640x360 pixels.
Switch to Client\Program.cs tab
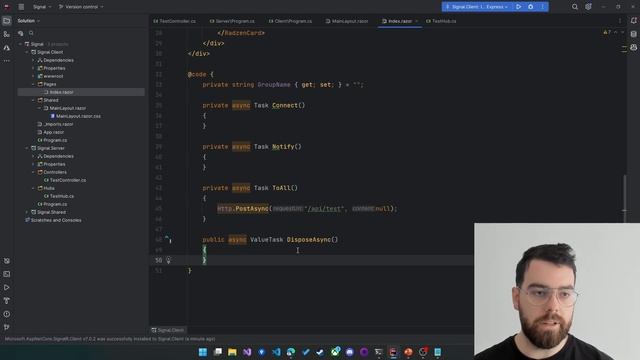[x=290, y=21]
